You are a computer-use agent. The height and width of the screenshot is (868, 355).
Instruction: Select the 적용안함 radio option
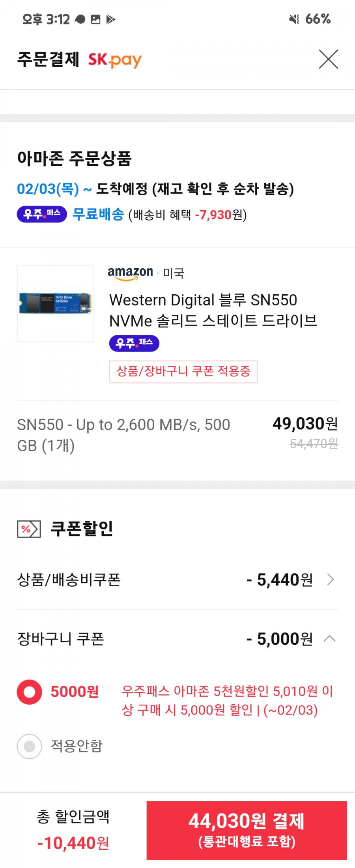(x=29, y=746)
